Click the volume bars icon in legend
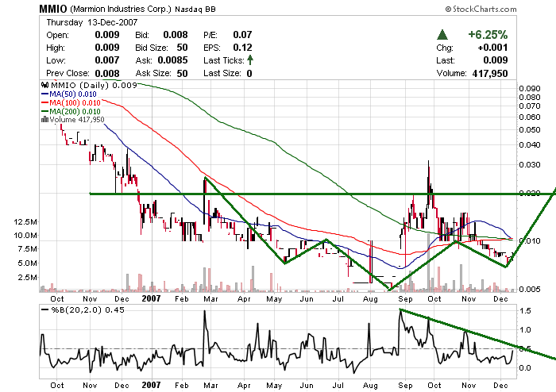The width and height of the screenshot is (556, 392). pos(44,120)
